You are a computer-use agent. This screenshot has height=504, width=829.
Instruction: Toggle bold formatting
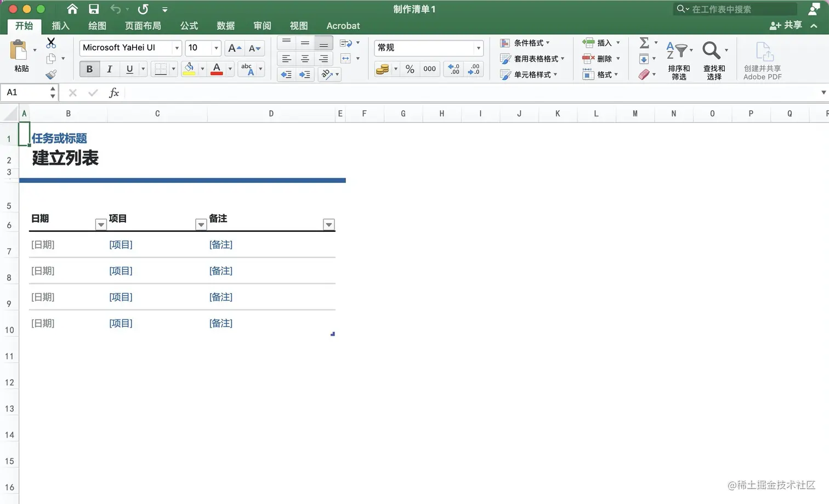point(89,69)
